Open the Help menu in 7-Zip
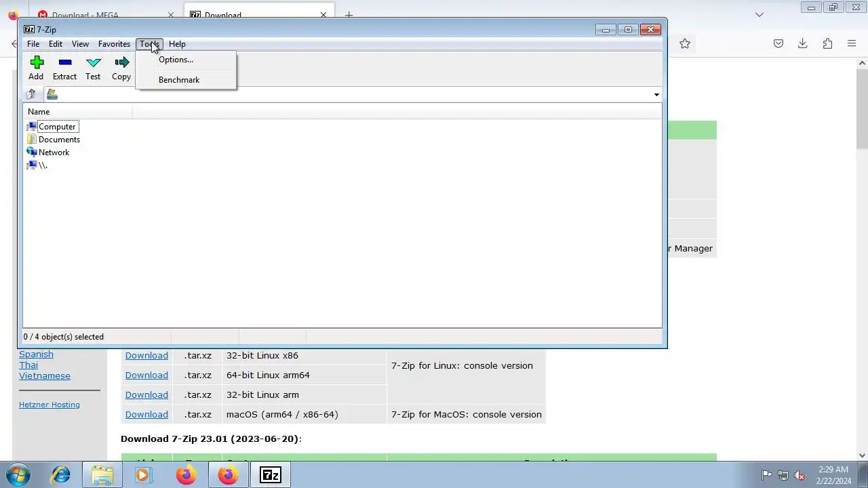Image resolution: width=868 pixels, height=488 pixels. pos(177,44)
